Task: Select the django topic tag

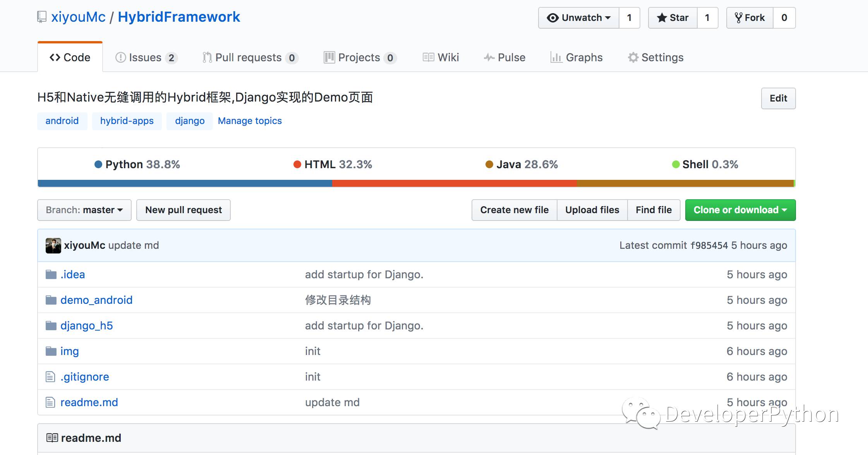Action: [190, 121]
